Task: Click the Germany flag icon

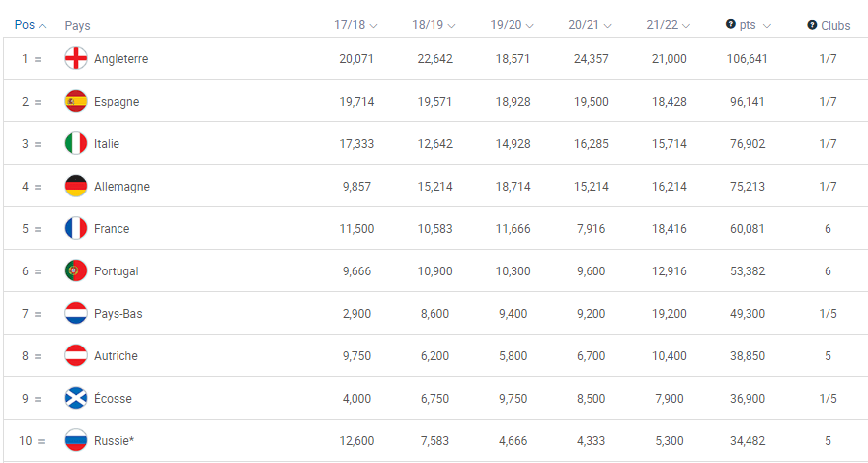Action: 76,187
